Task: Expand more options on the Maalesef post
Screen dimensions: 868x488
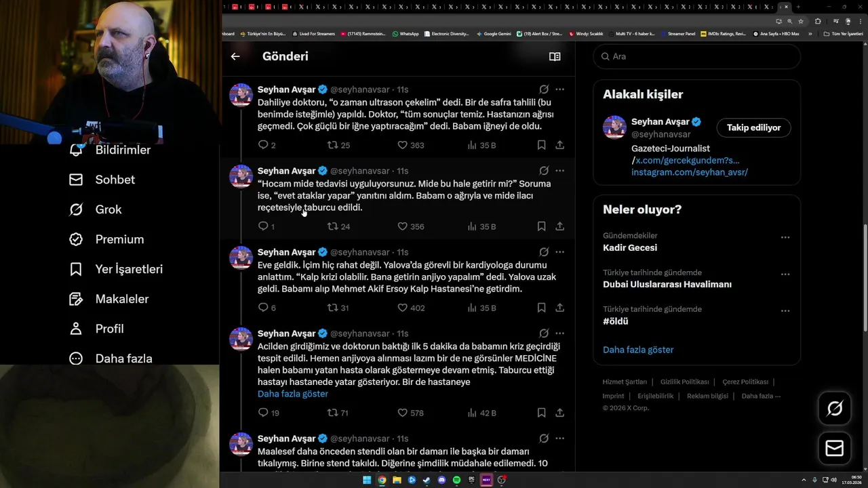Action: [559, 439]
